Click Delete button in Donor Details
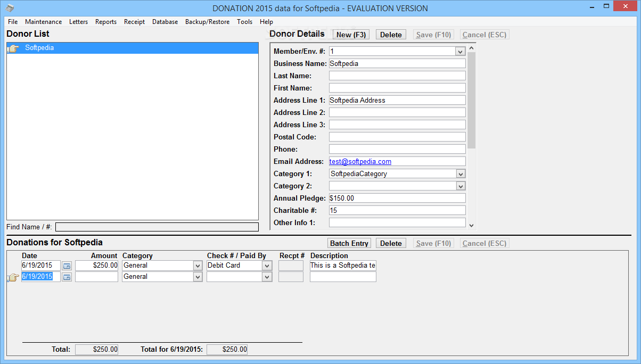This screenshot has width=641, height=364. tap(391, 35)
